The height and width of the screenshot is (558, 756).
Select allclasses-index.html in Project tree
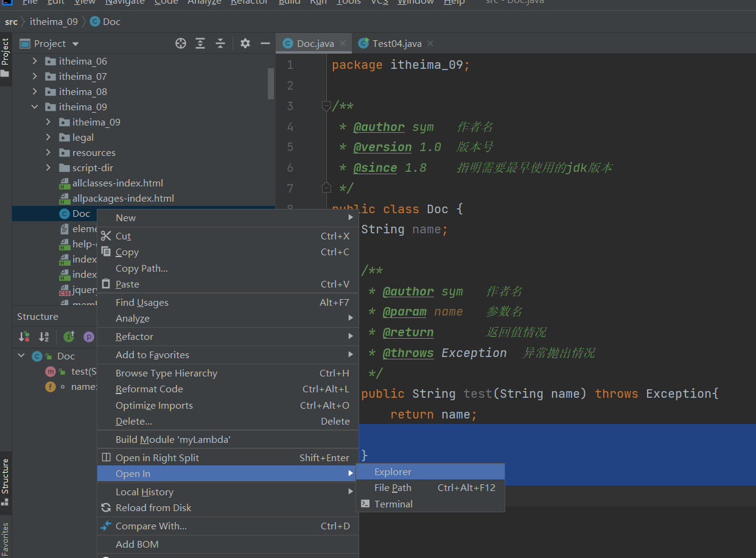117,183
